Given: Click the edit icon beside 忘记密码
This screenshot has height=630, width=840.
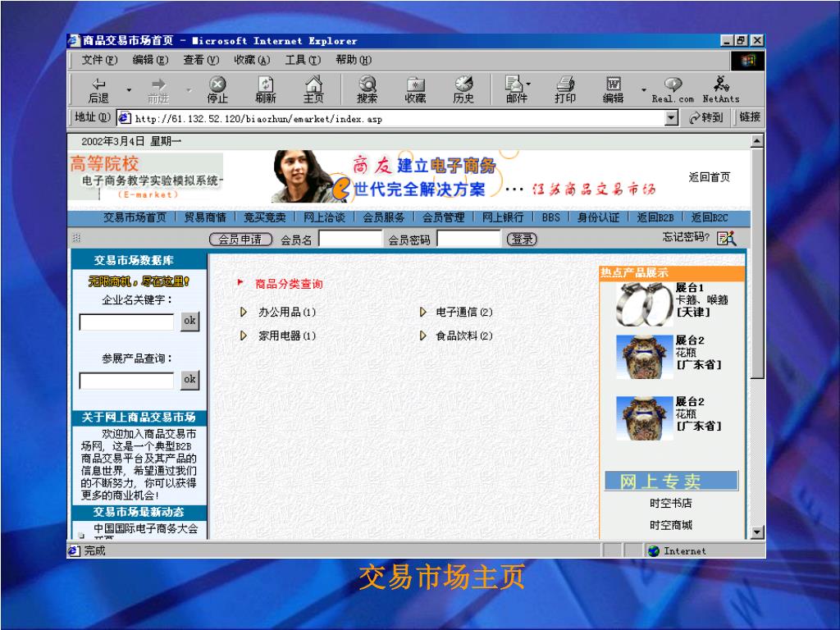Looking at the screenshot, I should 727,239.
